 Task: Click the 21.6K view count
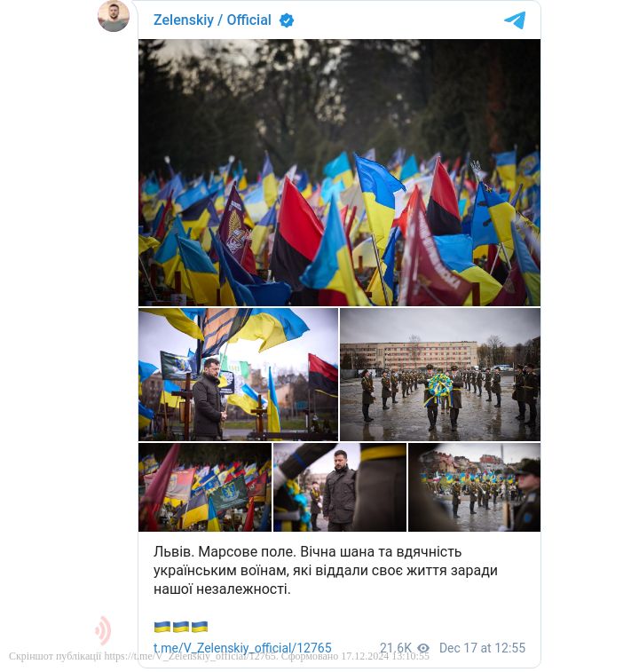pyautogui.click(x=396, y=647)
